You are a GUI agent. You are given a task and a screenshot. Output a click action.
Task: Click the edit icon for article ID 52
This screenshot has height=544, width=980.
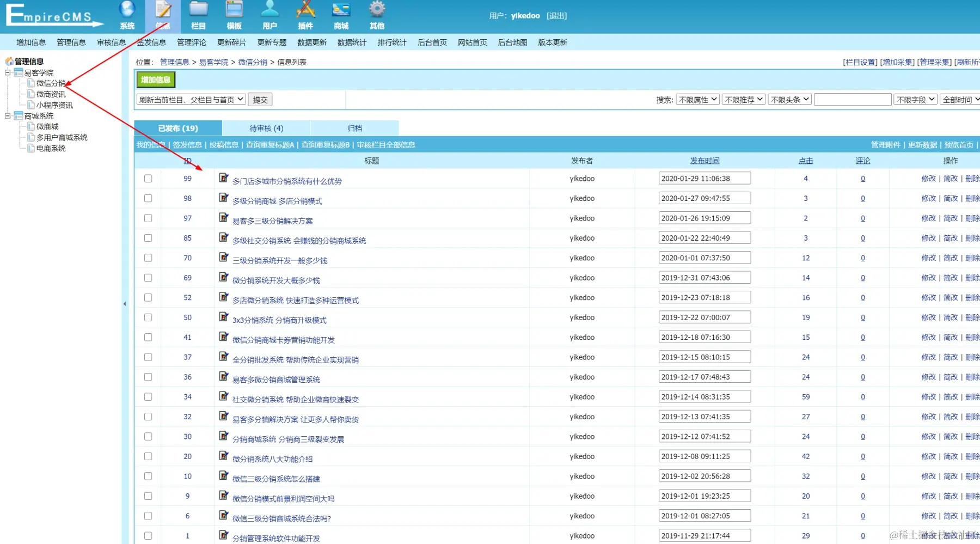(224, 297)
